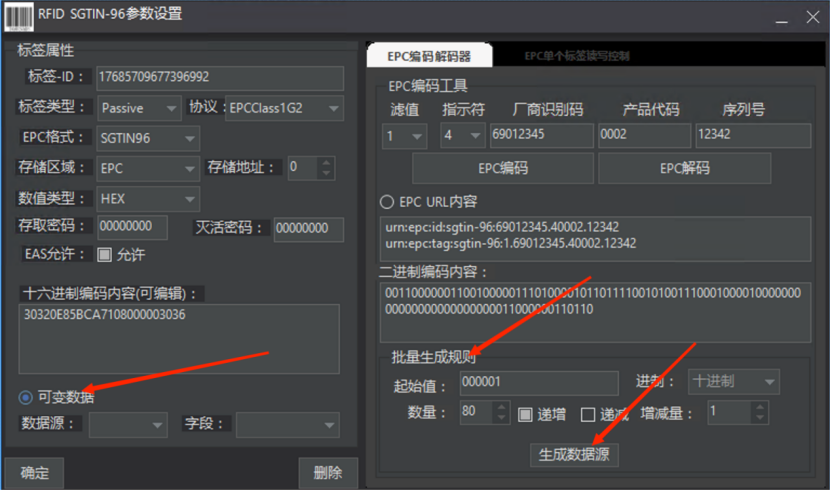
Task: Open the 标签类型 Passive dropdown
Action: (139, 108)
